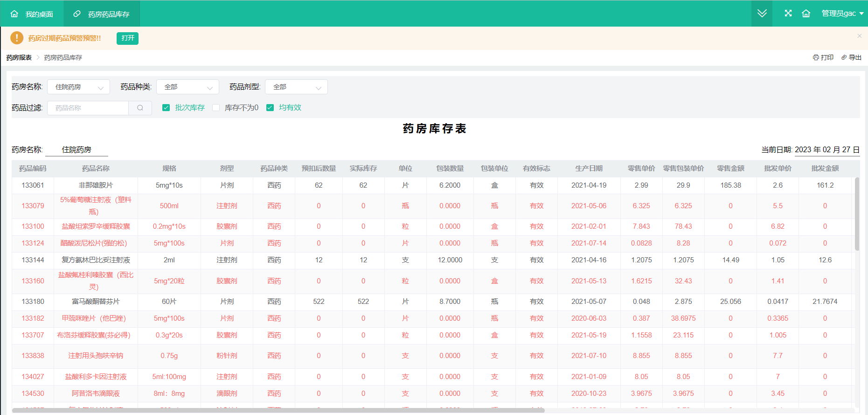Click the 药品名称 column header
This screenshot has width=868, height=415.
coord(96,169)
